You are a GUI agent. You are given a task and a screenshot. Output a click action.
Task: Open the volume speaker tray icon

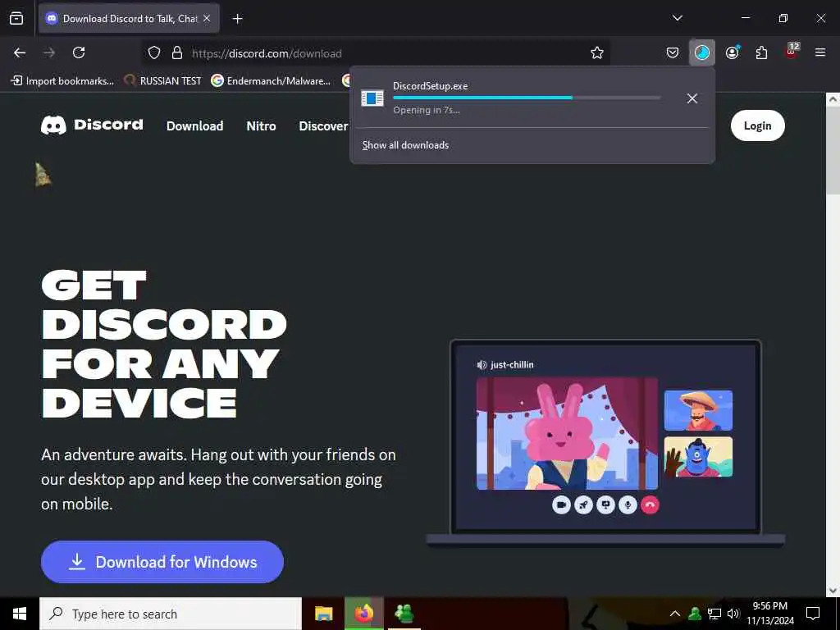click(733, 614)
